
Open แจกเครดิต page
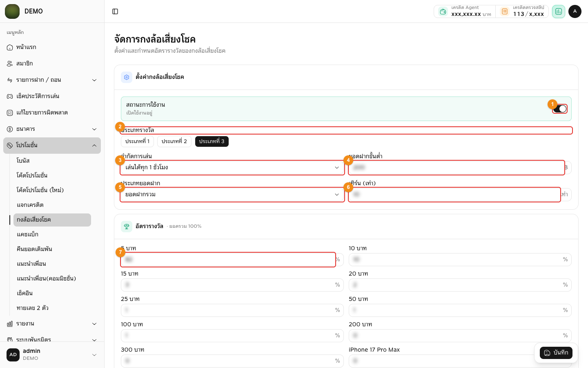click(x=52, y=205)
